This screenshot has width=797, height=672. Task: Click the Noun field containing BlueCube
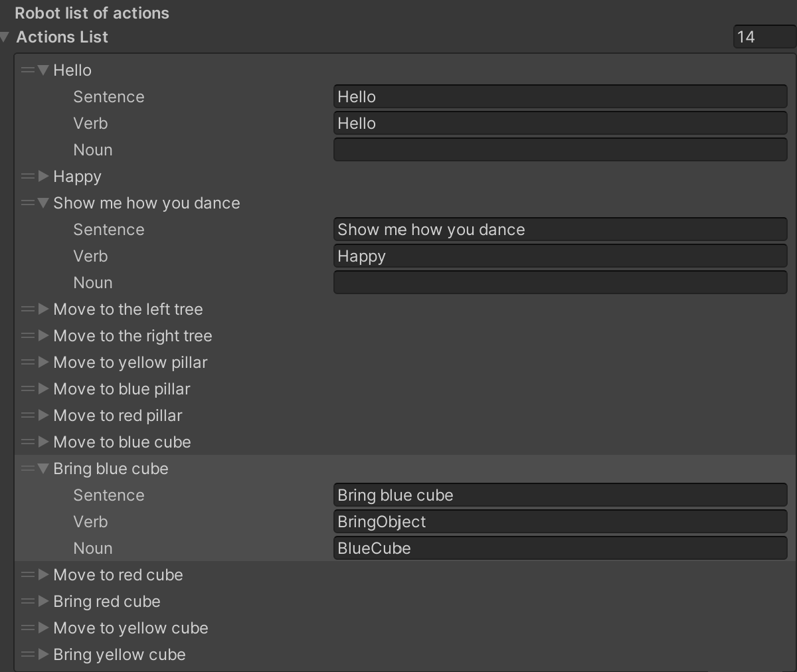click(x=559, y=548)
